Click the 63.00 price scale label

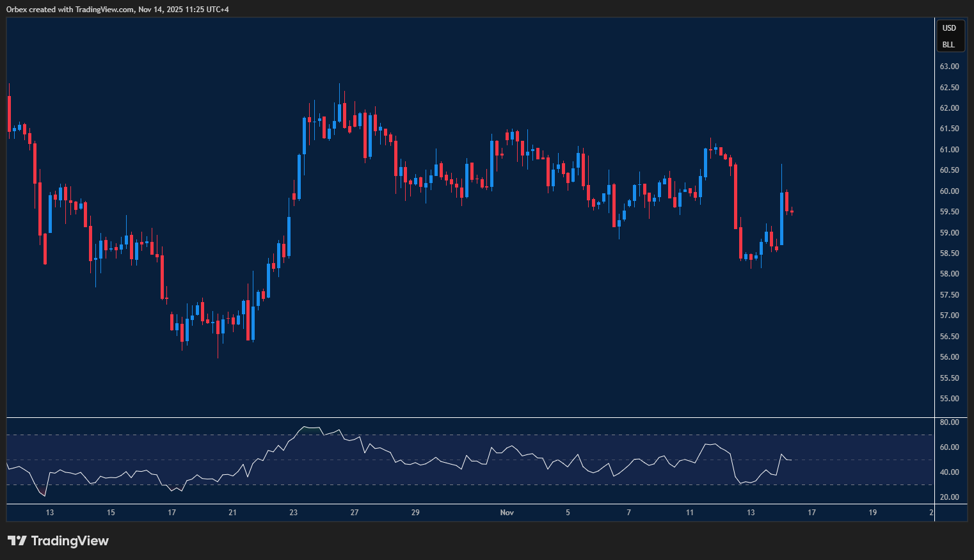coord(949,66)
